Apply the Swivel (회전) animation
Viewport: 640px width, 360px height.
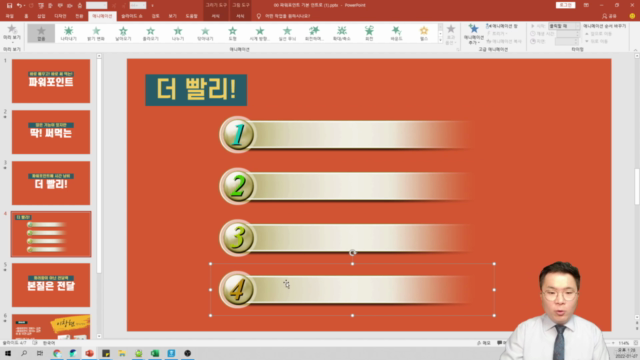[x=369, y=33]
